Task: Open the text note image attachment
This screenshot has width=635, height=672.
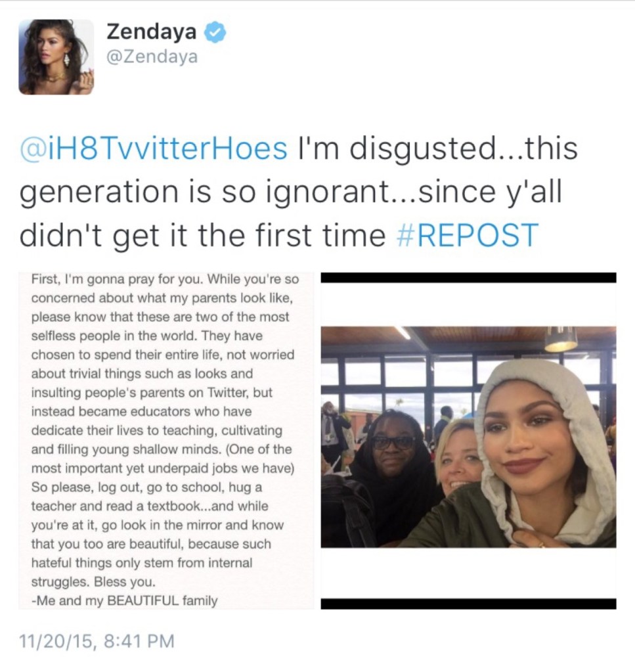Action: (166, 441)
